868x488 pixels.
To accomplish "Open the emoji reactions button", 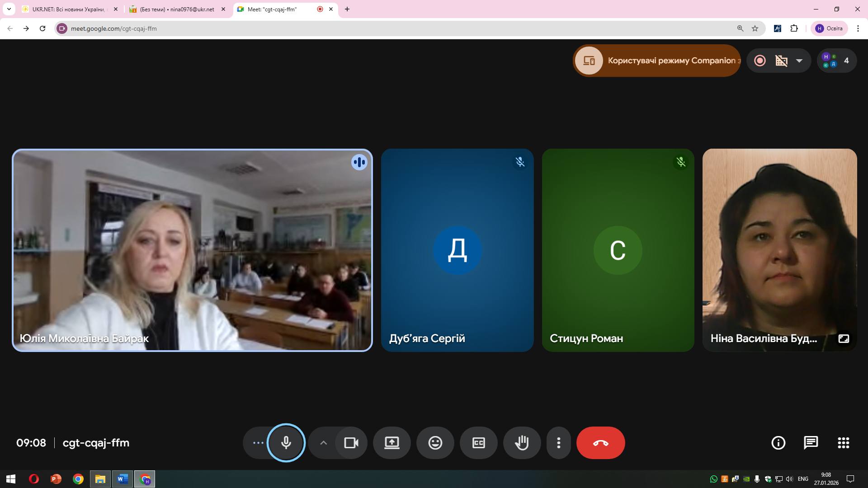I will pyautogui.click(x=435, y=443).
